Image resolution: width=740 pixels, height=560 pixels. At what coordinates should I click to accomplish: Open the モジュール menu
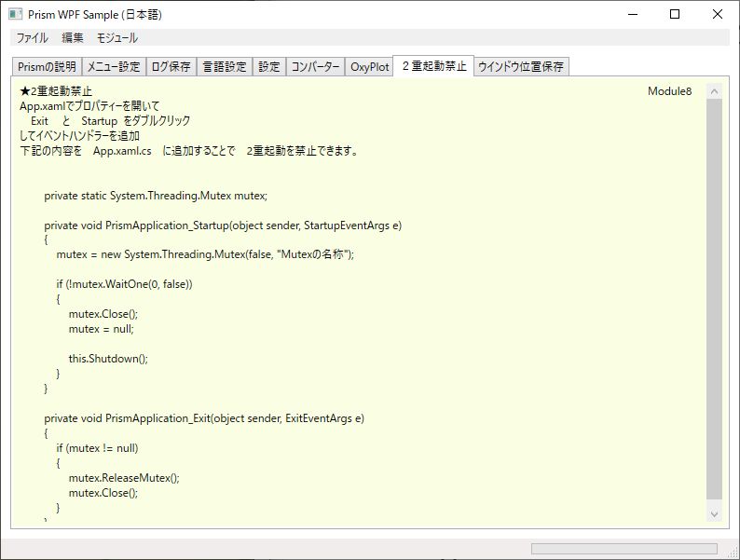tap(117, 38)
